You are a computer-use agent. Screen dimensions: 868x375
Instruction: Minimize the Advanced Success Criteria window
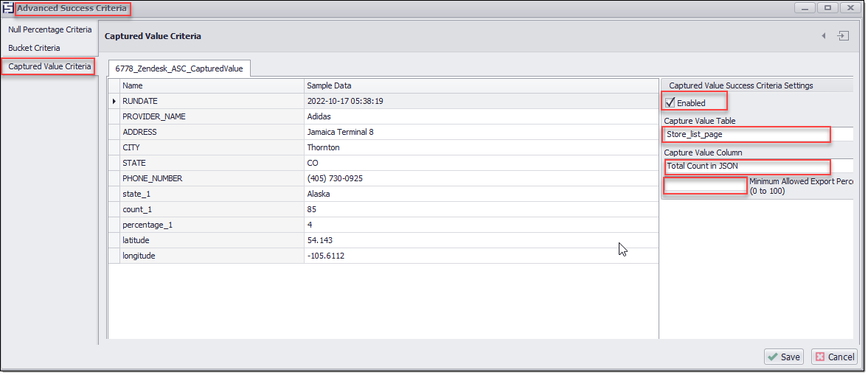coord(805,8)
